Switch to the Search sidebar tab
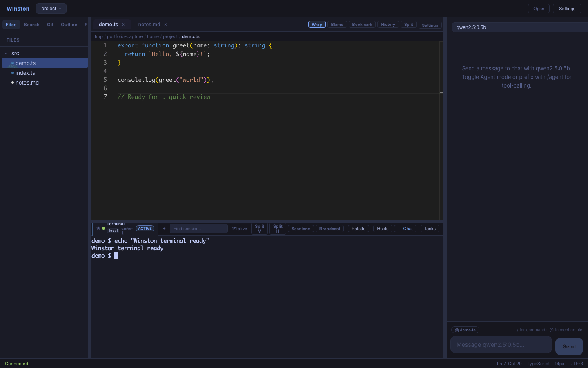 [x=31, y=25]
